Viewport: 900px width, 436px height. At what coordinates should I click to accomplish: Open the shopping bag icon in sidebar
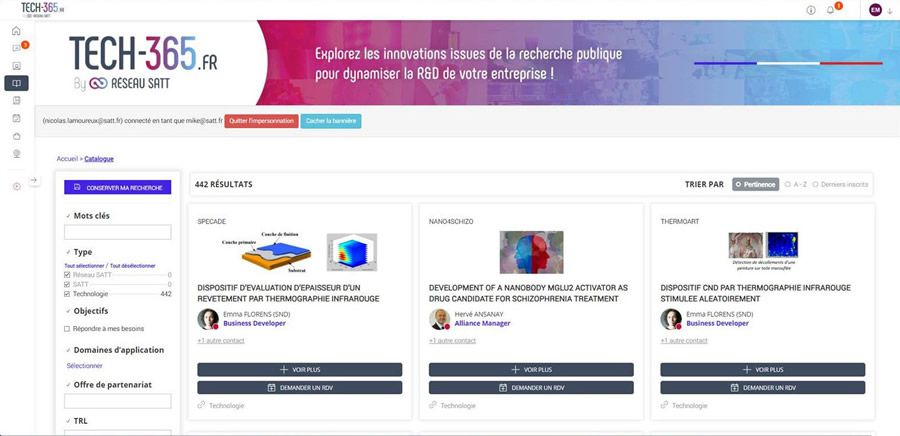pos(16,136)
